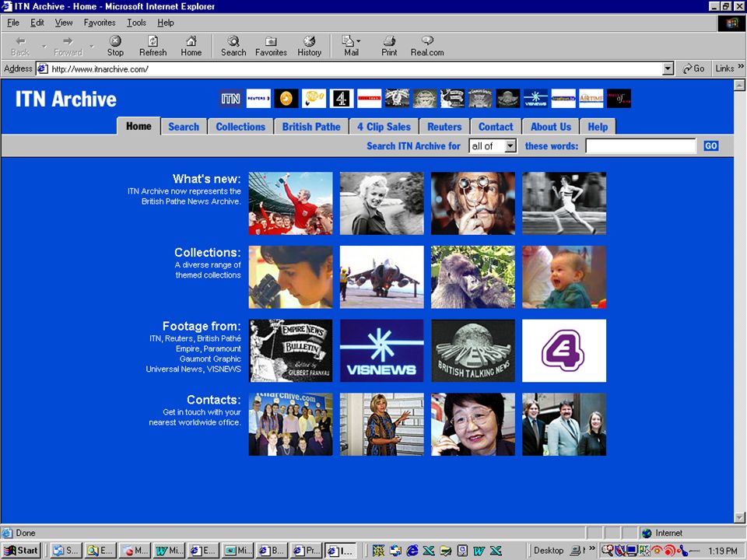Open the View menu
The image size is (747, 560).
64,23
